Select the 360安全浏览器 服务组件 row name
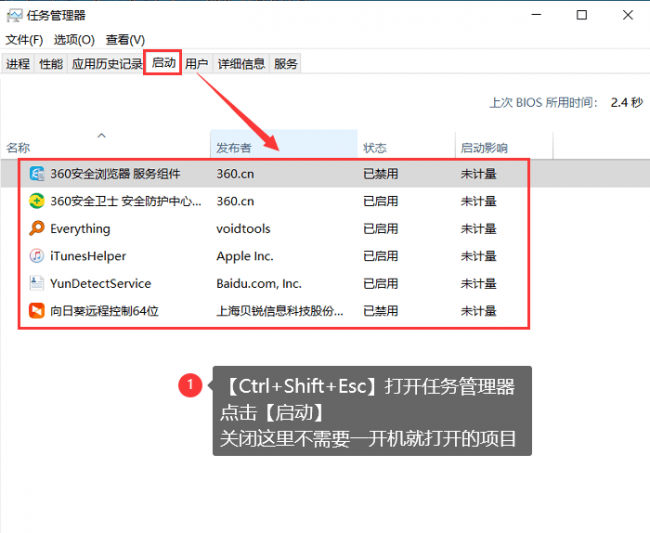650x533 pixels. 115,174
